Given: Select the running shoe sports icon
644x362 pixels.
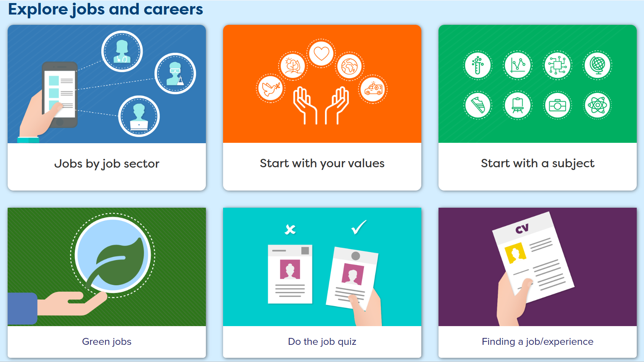Looking at the screenshot, I should [x=477, y=105].
